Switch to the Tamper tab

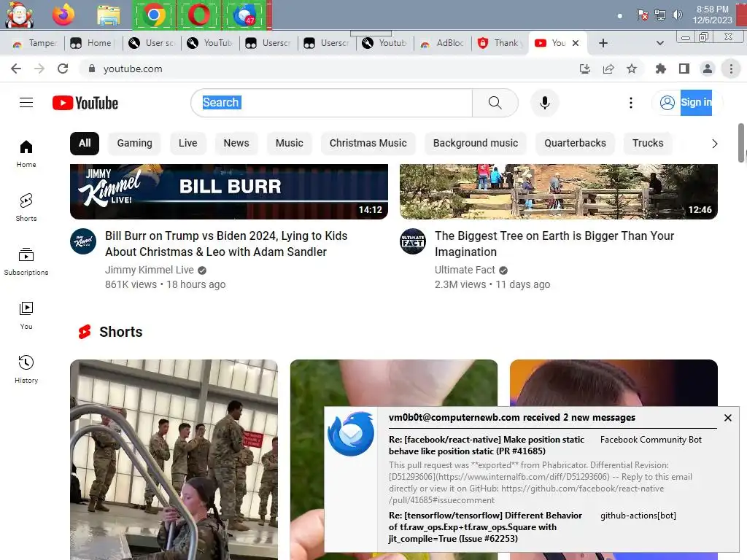point(34,43)
